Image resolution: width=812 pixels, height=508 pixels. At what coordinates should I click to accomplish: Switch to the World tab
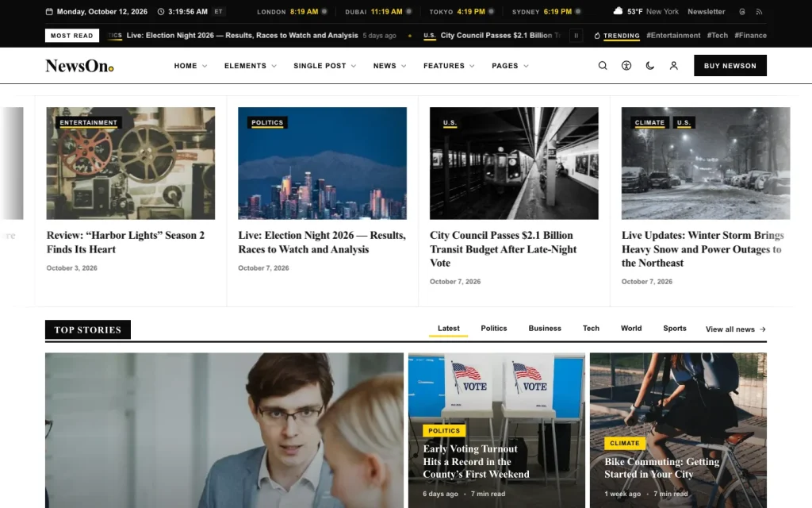point(631,329)
